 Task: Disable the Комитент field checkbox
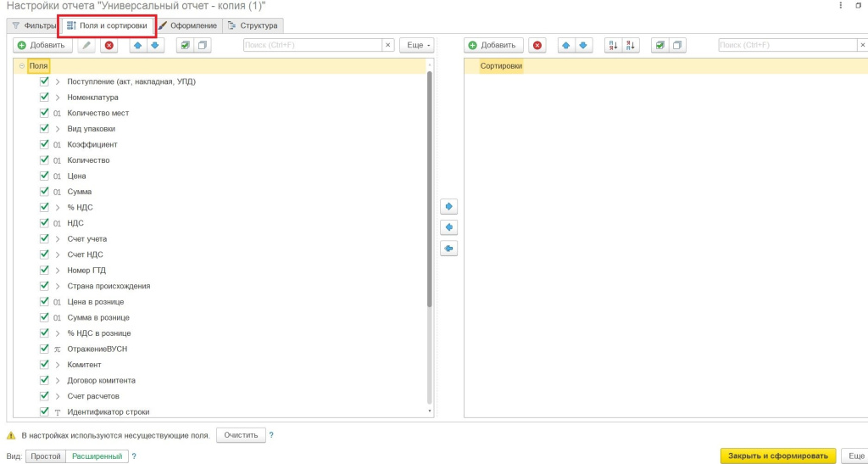(x=44, y=365)
